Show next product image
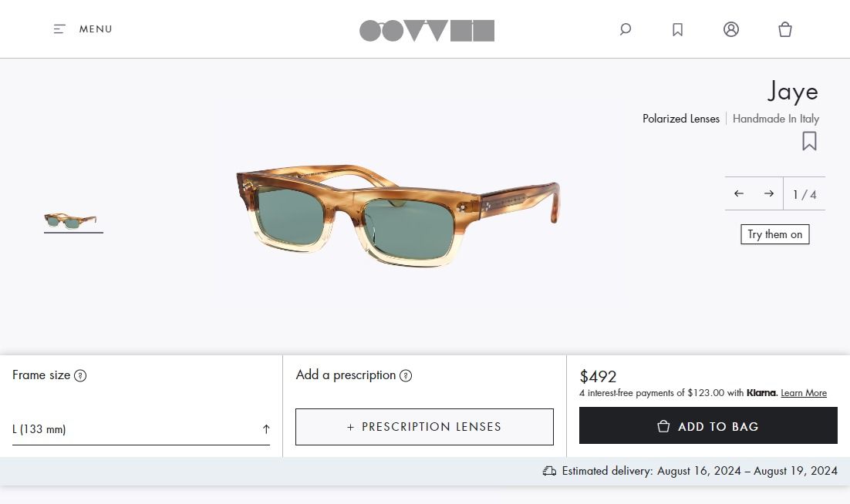This screenshot has width=850, height=504. 768,193
